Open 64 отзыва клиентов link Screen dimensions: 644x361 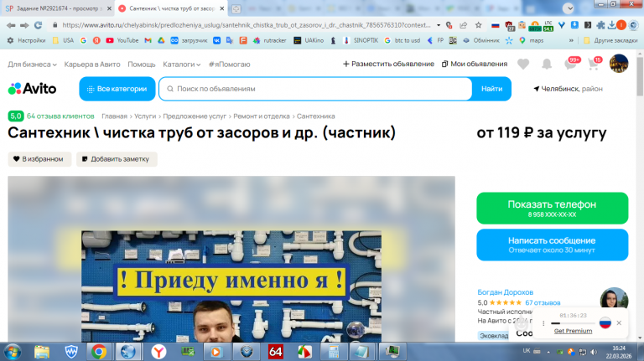60,116
